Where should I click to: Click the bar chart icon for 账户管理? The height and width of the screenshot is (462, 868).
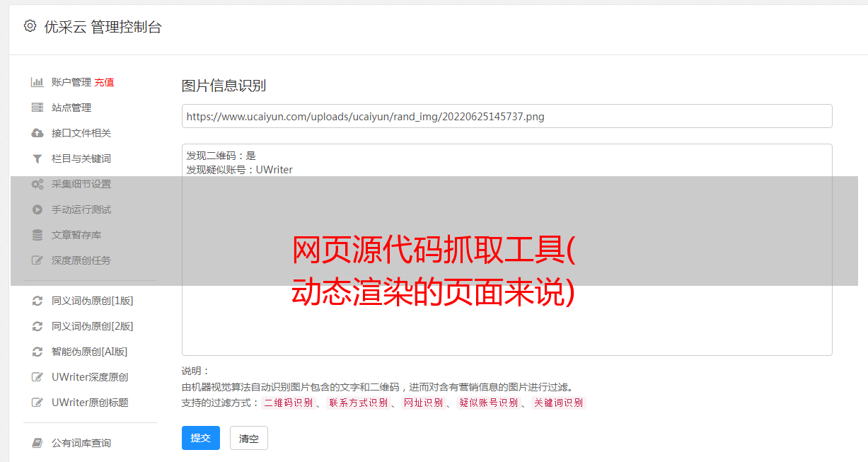tap(37, 82)
